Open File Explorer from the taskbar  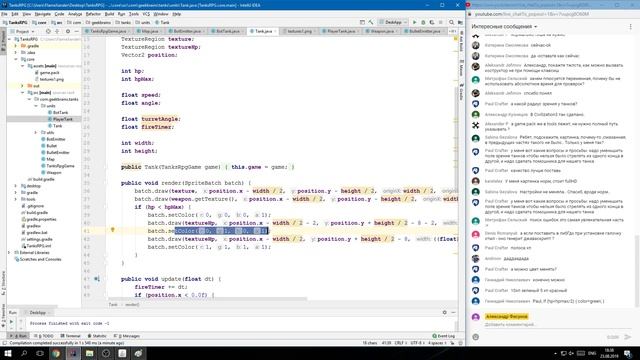click(x=89, y=353)
